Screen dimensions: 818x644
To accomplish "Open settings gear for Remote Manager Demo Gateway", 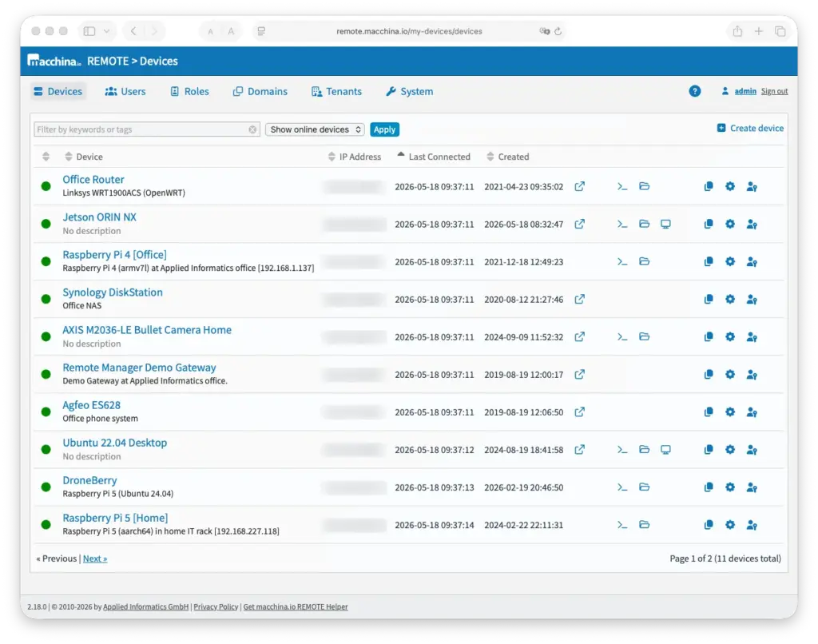I will (730, 374).
